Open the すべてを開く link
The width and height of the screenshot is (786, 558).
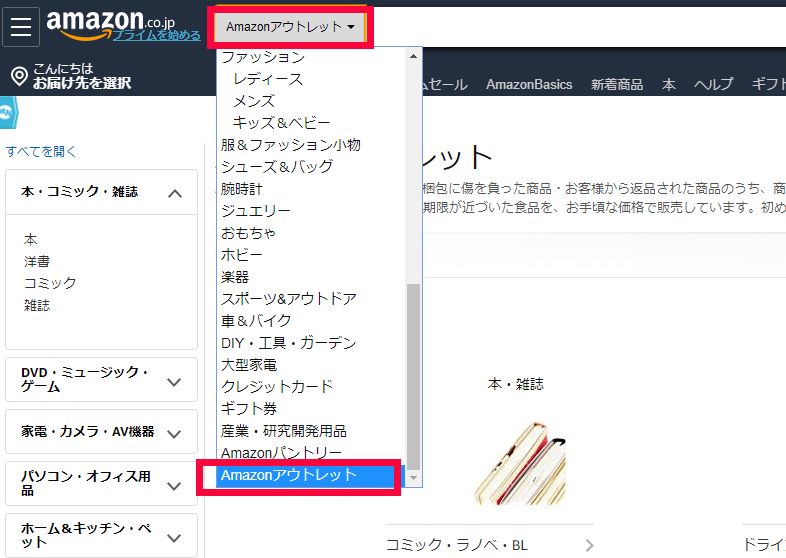point(41,152)
